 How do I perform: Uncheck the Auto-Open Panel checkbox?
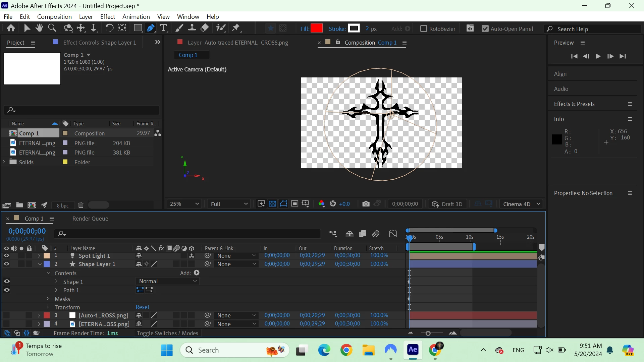[485, 29]
